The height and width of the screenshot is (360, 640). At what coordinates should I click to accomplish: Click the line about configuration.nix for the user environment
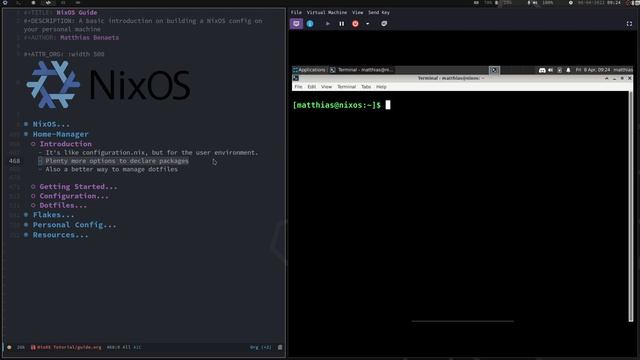click(x=152, y=153)
